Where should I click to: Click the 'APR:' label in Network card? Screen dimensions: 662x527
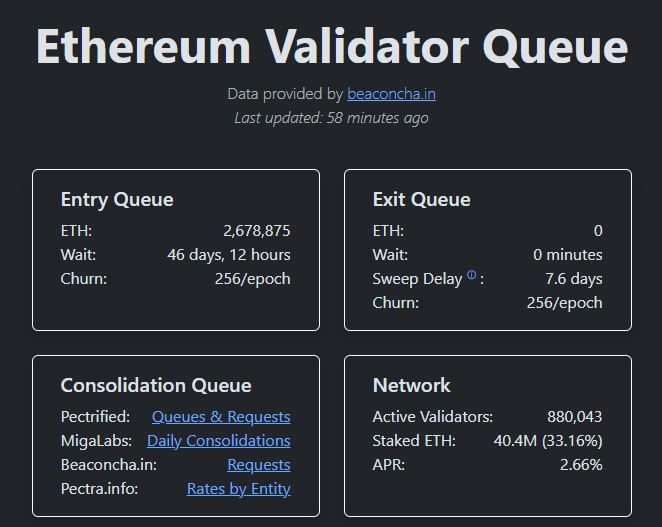(388, 465)
